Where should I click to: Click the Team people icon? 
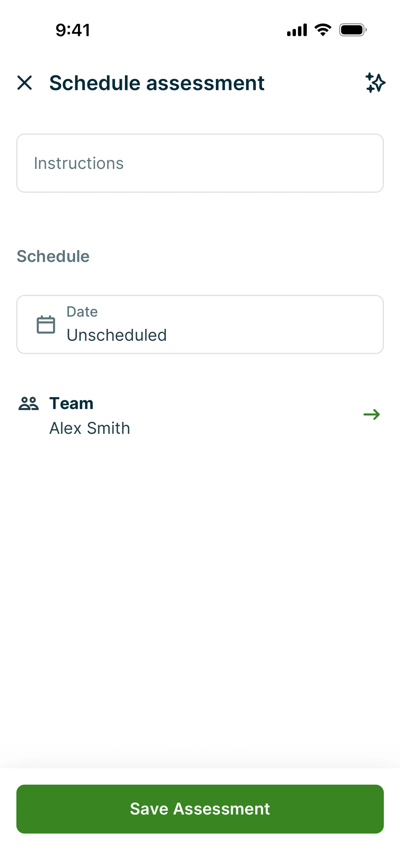[x=29, y=403]
